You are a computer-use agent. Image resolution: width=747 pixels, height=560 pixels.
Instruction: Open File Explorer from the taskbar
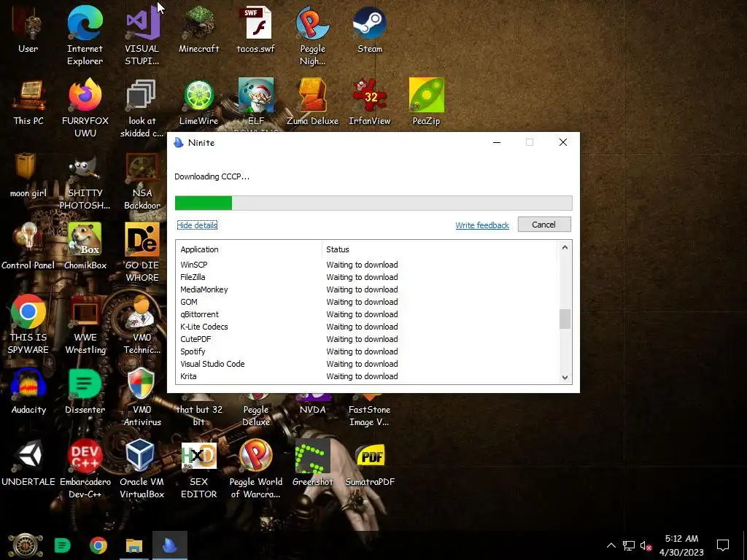(134, 545)
